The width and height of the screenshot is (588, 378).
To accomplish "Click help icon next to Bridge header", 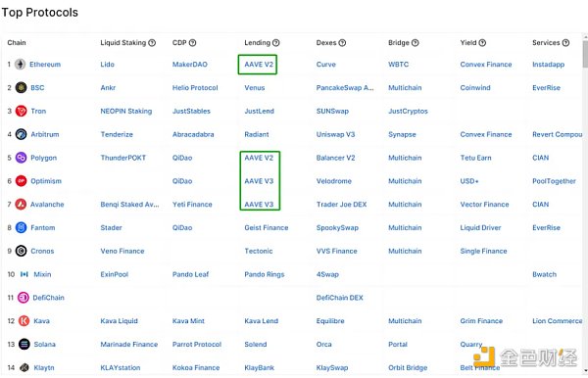I will (x=416, y=43).
